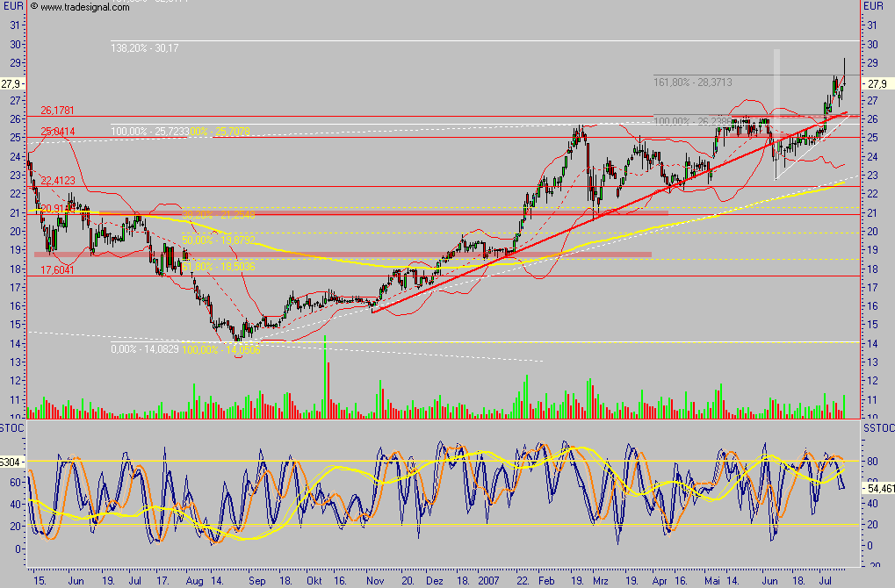This screenshot has width=895, height=588.
Task: Click the red '25,0414' level label
Action: 57,131
